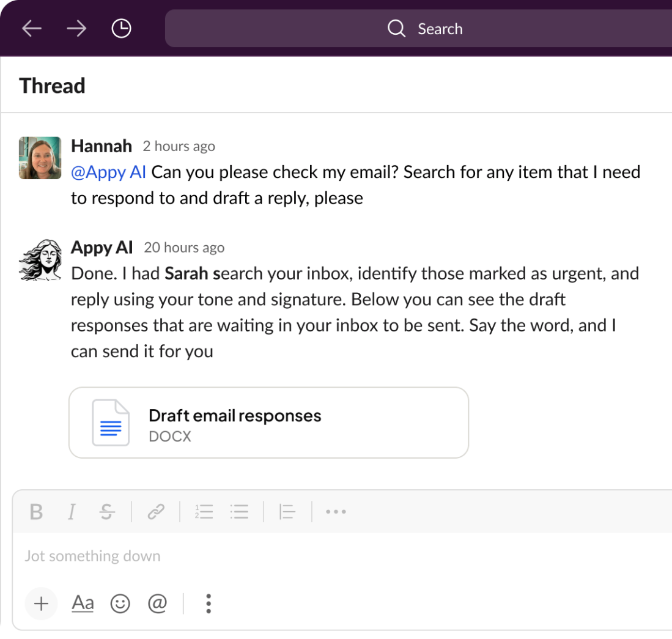Click the document icon on attachment
The height and width of the screenshot is (639, 672).
111,423
